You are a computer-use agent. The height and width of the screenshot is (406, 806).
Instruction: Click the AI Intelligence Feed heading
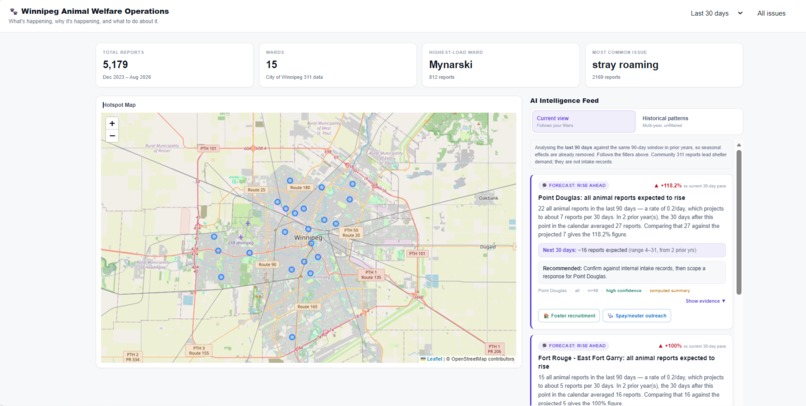pyautogui.click(x=564, y=101)
